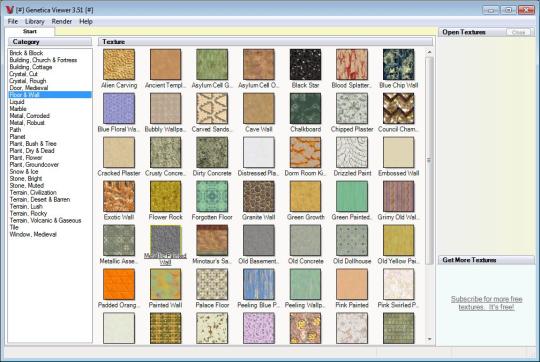Select the Palace Floor texture
The image size is (540, 362).
point(212,285)
